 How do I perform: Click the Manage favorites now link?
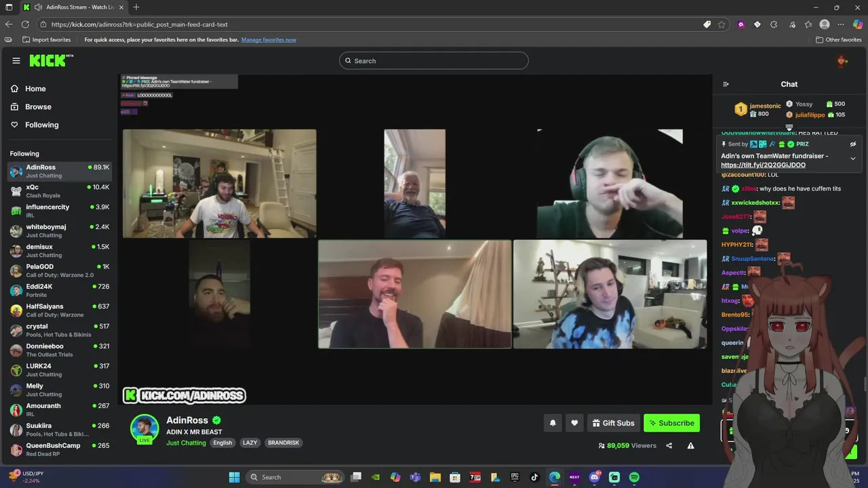pyautogui.click(x=269, y=40)
